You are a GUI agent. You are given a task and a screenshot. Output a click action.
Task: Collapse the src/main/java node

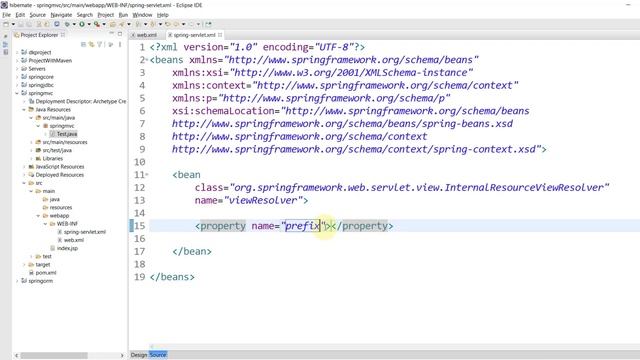[31, 118]
